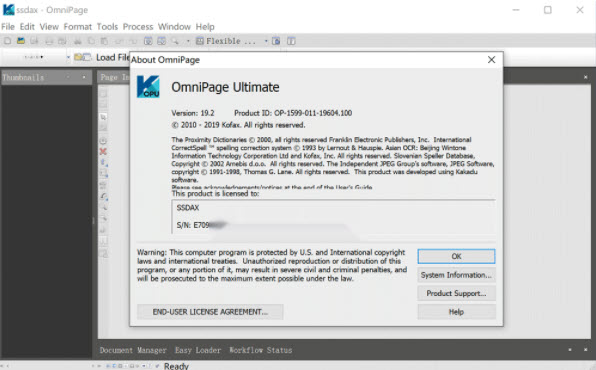
Task: Click the OmniPage logo in the About dialog
Action: tap(148, 87)
